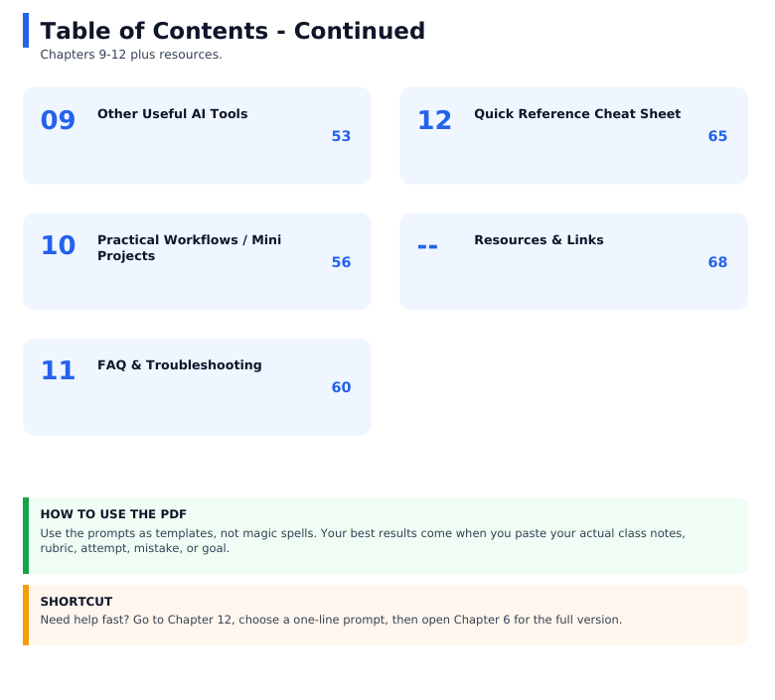Click chapter number 10
The image size is (775, 700).
(58, 245)
